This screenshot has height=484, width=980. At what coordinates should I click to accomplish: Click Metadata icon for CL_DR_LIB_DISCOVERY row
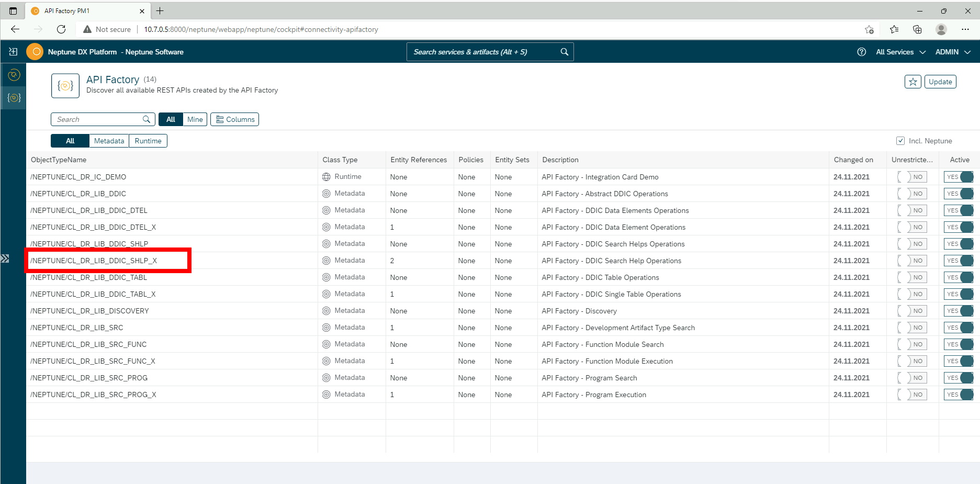[326, 311]
